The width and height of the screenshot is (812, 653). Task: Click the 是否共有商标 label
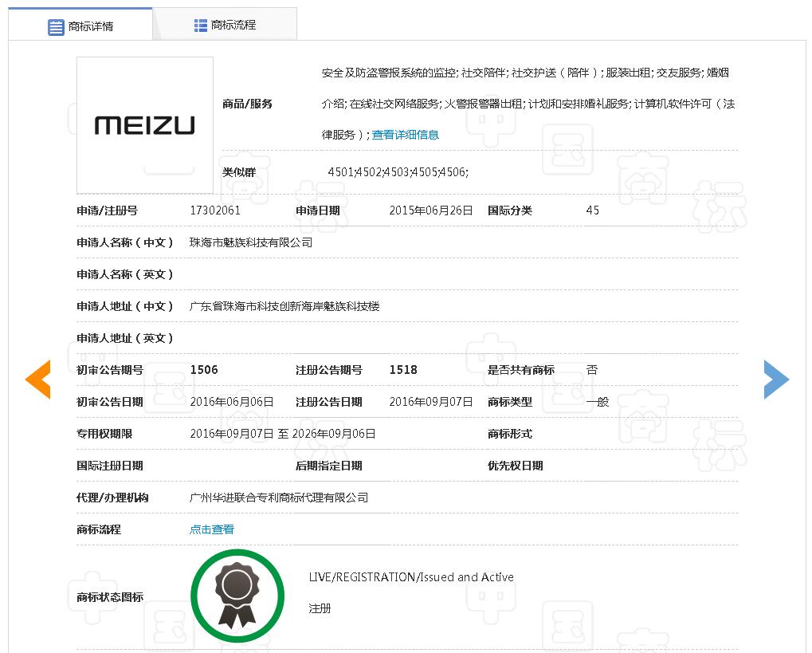[521, 370]
